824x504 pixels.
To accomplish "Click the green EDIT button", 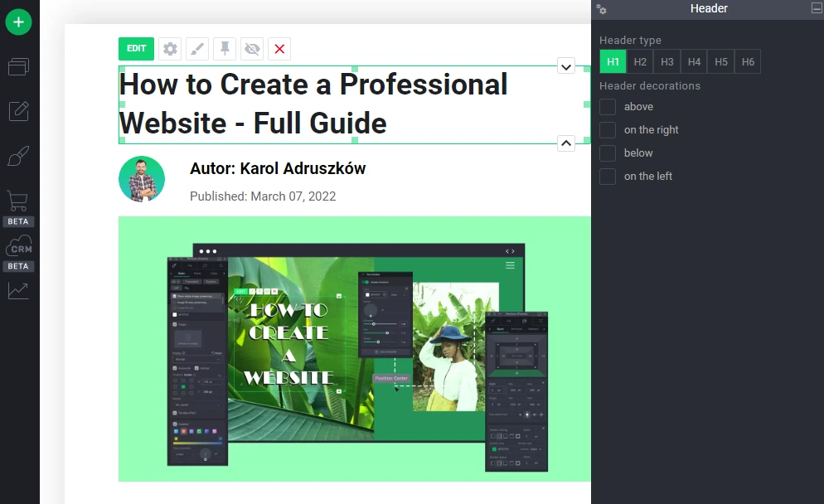I will [x=136, y=49].
